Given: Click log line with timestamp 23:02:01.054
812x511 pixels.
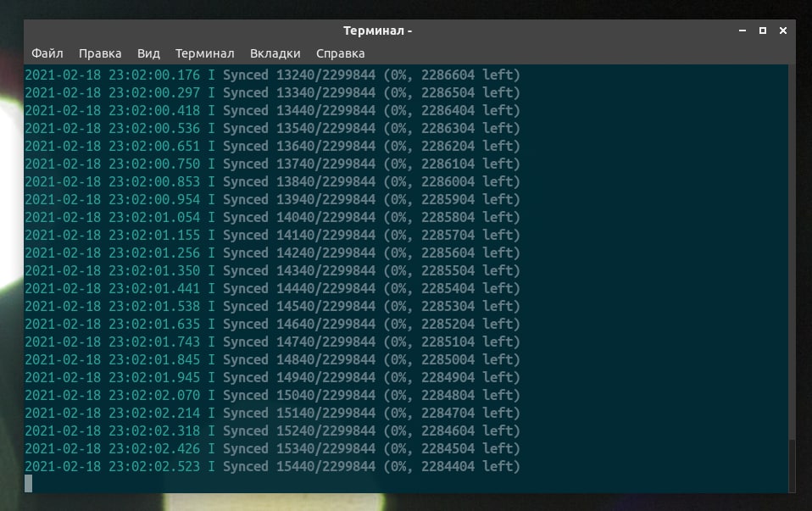Looking at the screenshot, I should 272,218.
